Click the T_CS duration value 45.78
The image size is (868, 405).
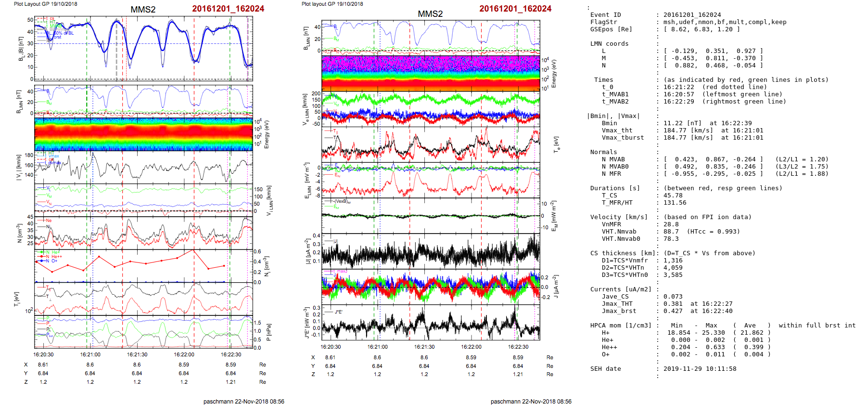pos(673,196)
